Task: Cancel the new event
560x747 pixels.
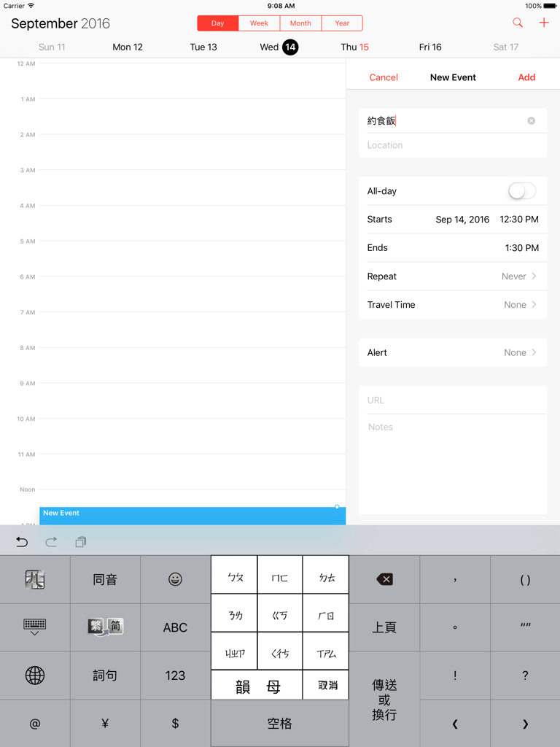Action: coord(384,77)
